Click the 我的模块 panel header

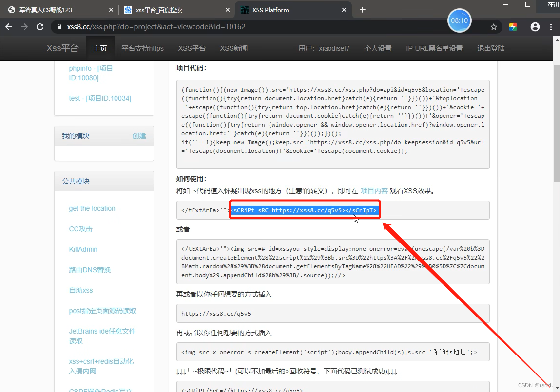104,136
